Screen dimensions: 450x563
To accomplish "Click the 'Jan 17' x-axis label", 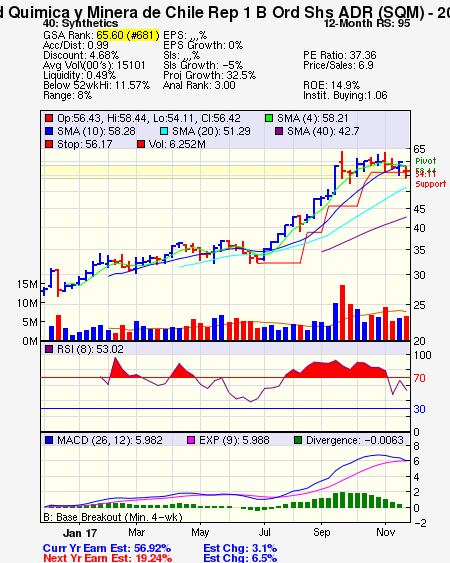I will [x=80, y=533].
